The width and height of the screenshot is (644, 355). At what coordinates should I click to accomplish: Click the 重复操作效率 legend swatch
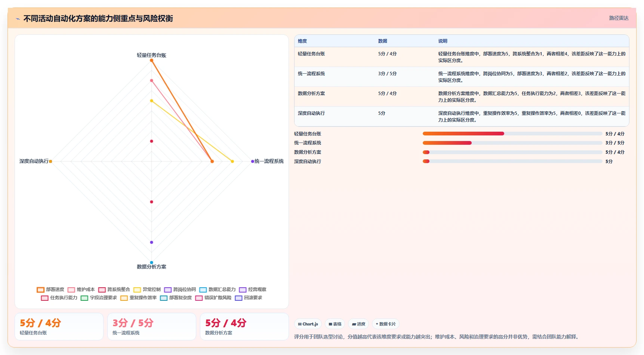[x=124, y=298]
